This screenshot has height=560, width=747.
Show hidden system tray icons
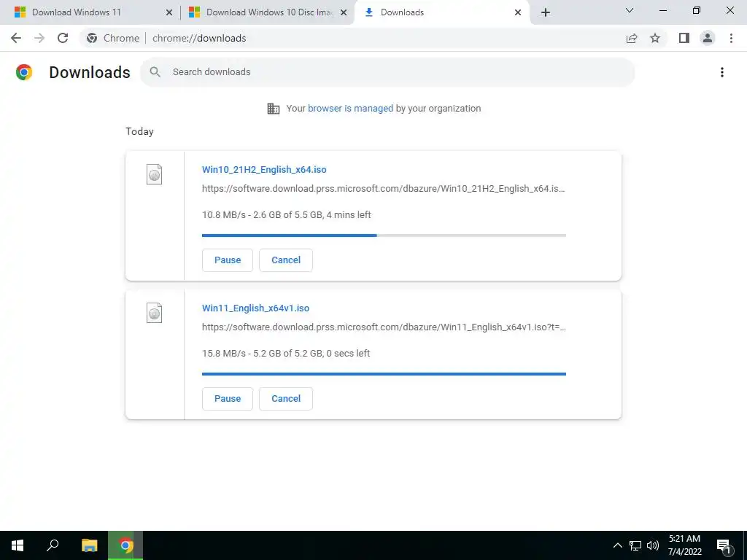[x=617, y=545]
